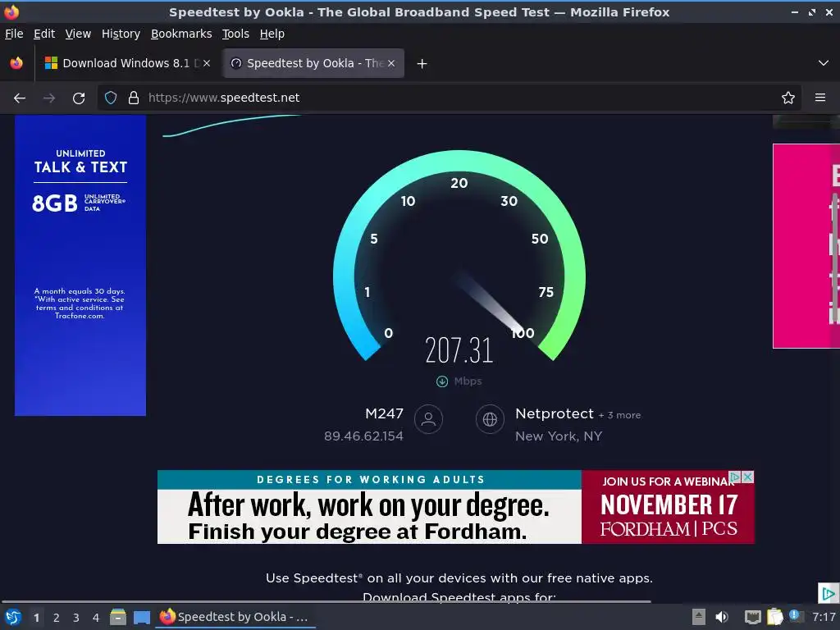Screen dimensions: 840x630
Task: Open the Help menu
Action: [272, 34]
